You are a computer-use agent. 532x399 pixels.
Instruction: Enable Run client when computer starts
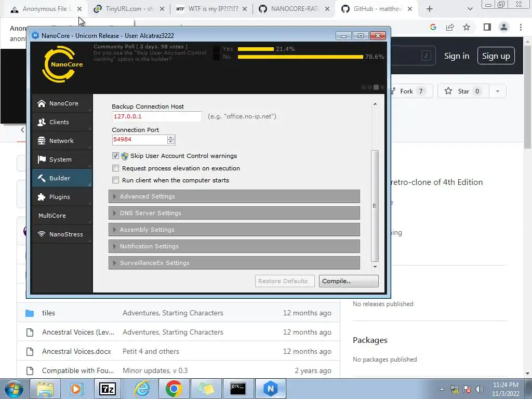116,180
